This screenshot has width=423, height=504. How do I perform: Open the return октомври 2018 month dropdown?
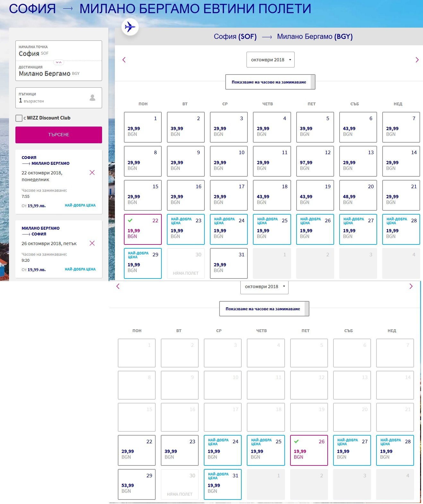tap(264, 287)
